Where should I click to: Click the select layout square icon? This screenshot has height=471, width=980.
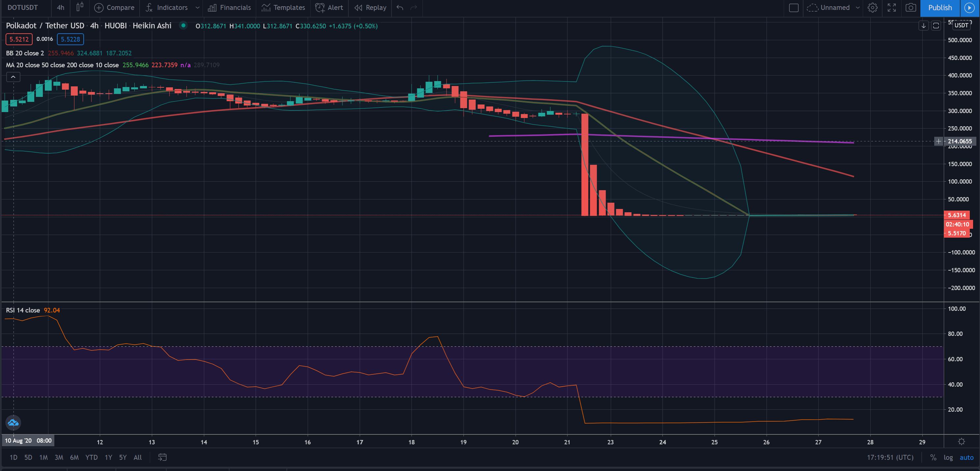coord(793,7)
